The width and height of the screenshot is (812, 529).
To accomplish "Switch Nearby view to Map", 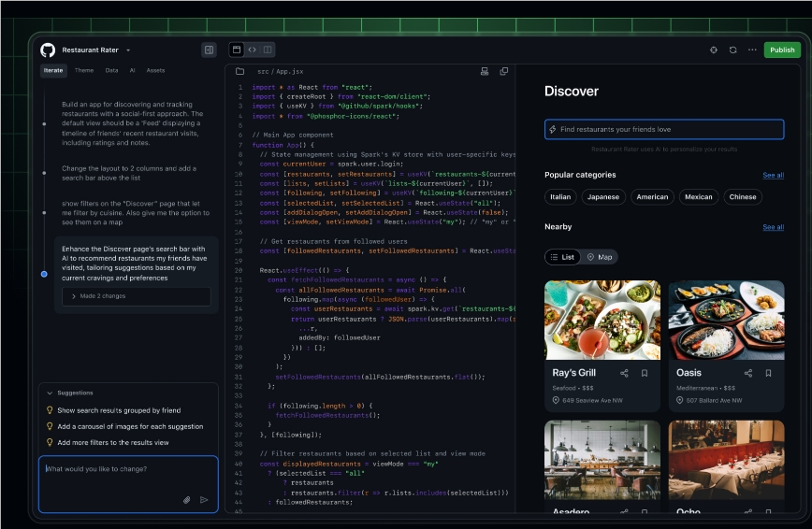I will pyautogui.click(x=600, y=257).
